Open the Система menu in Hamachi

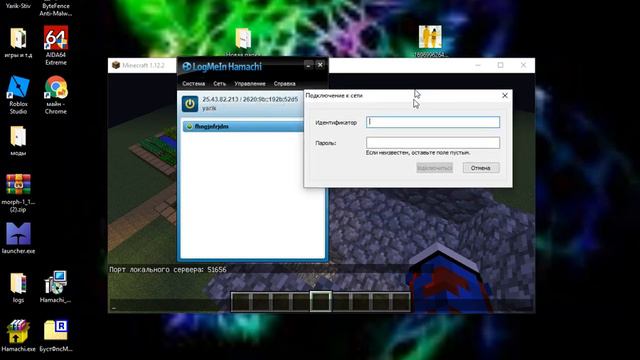(x=193, y=84)
